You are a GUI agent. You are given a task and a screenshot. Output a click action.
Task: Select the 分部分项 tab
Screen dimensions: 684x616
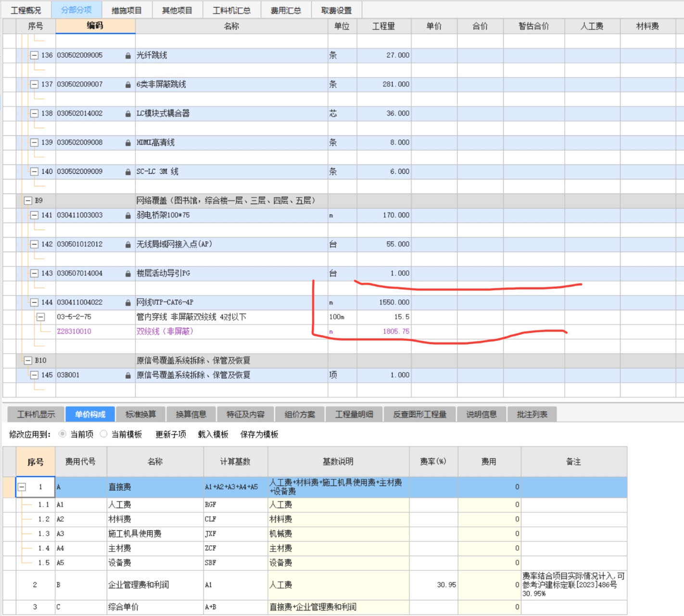(x=76, y=10)
